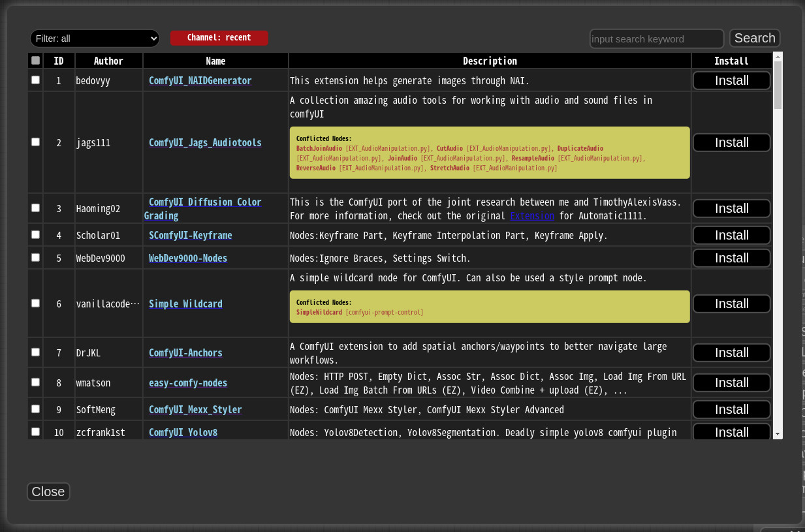Click the Search button
This screenshot has height=532, width=805.
tap(754, 38)
